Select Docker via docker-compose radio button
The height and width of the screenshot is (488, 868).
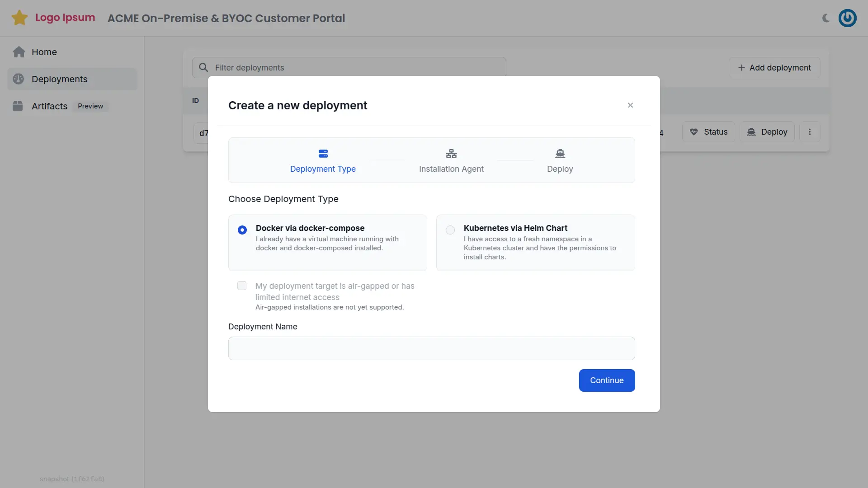coord(242,230)
